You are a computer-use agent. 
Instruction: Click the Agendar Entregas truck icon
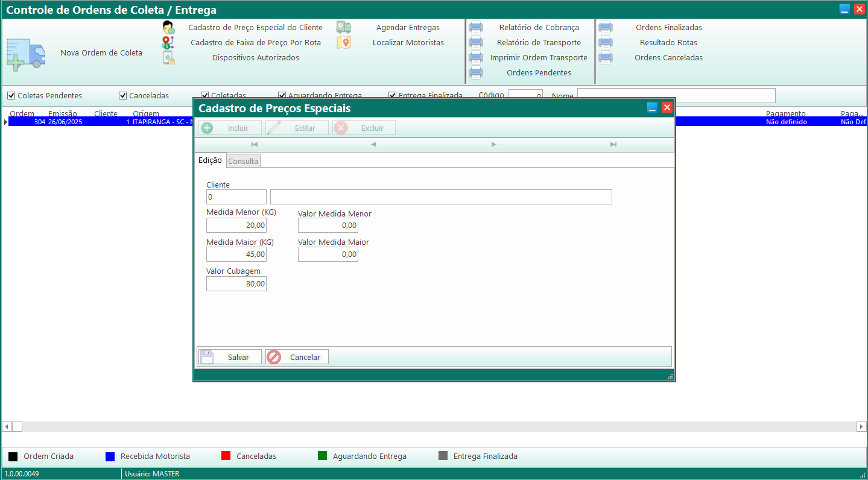pyautogui.click(x=344, y=28)
